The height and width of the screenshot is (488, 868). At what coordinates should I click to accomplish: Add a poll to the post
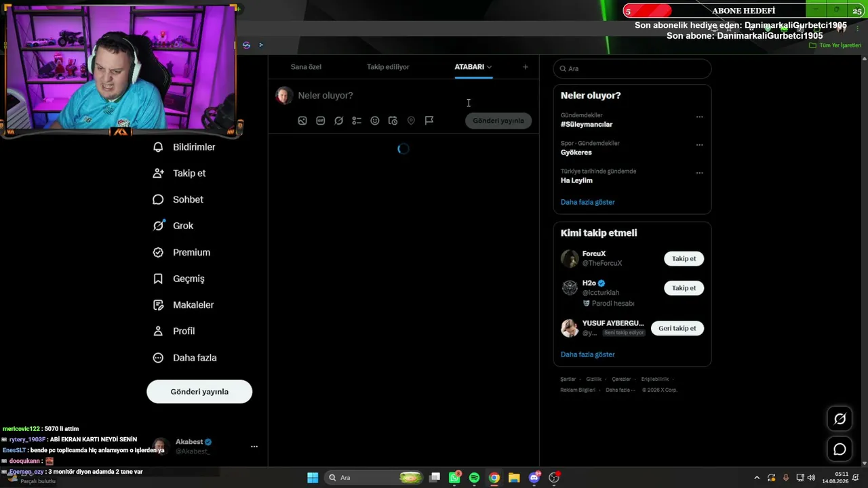(357, 121)
